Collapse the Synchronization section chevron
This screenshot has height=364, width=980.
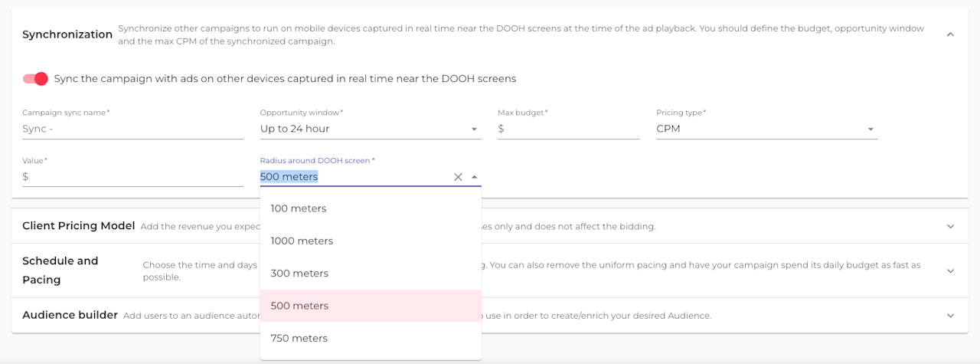950,34
